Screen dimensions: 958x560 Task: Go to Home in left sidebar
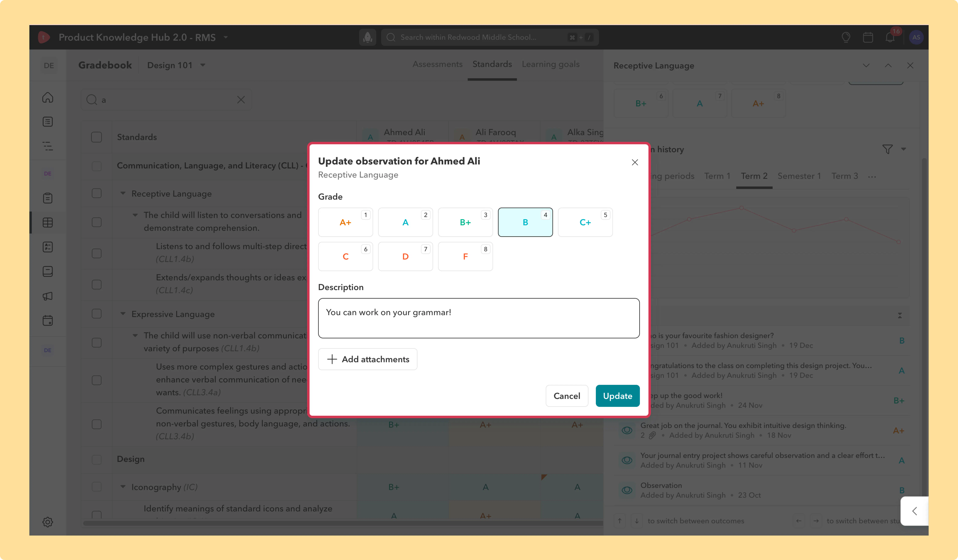point(48,98)
